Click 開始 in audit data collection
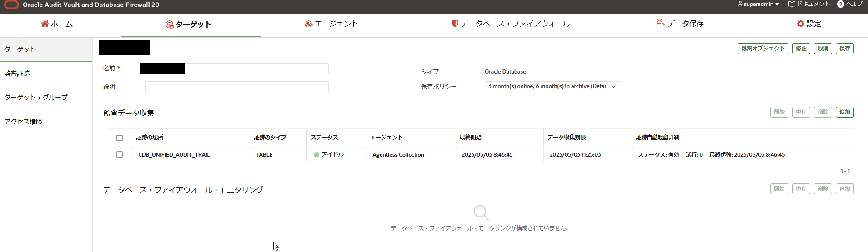The image size is (868, 252). [779, 112]
